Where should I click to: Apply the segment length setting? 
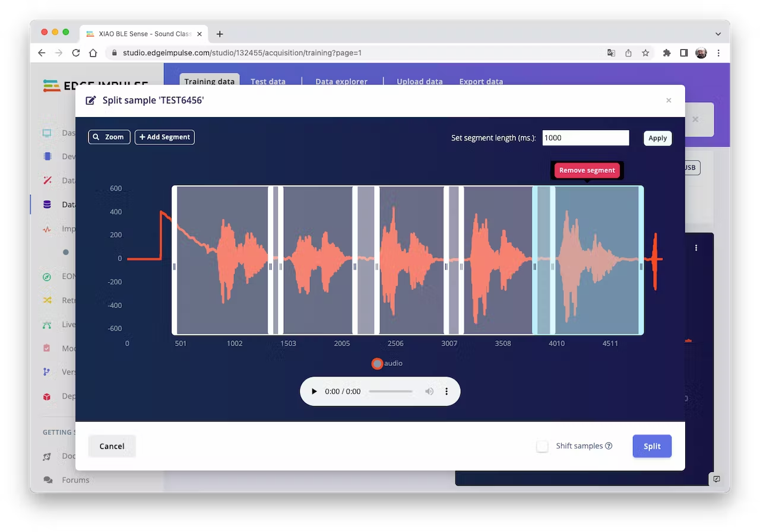pyautogui.click(x=657, y=138)
